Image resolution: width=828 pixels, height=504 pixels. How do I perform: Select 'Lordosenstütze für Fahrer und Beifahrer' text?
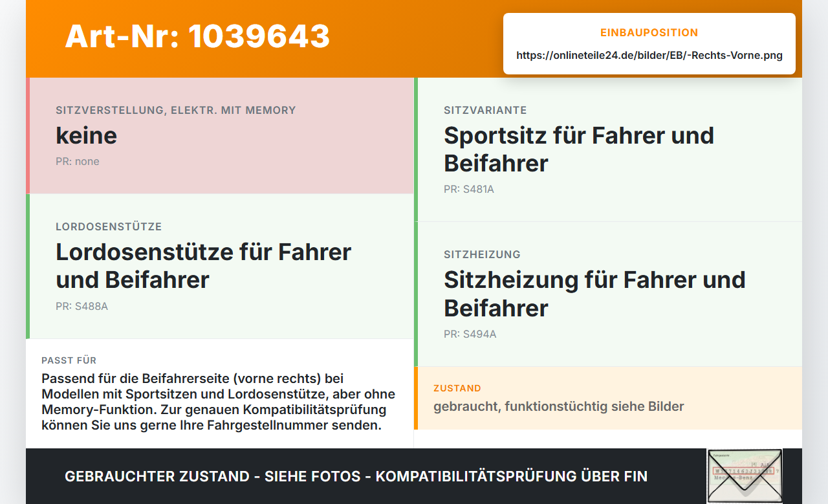(x=203, y=265)
